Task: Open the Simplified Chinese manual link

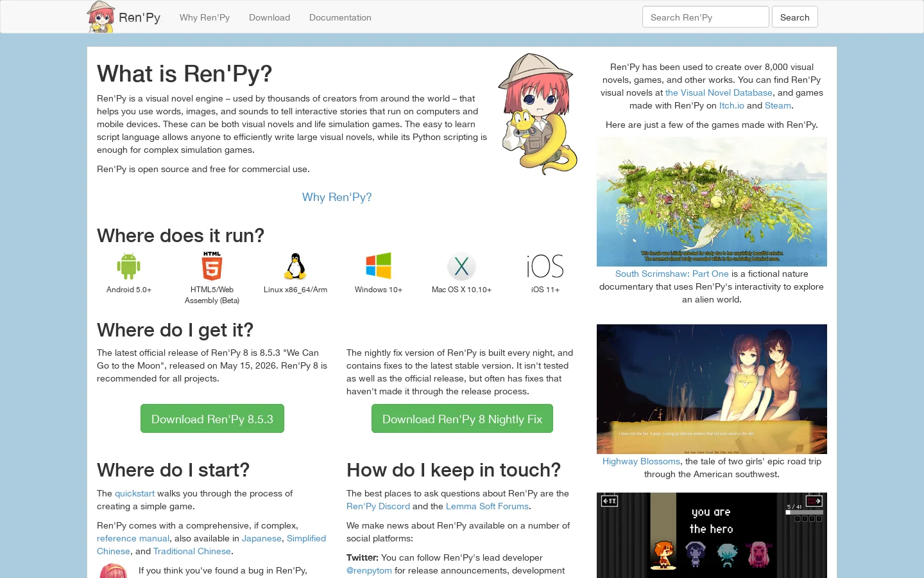Action: point(306,538)
